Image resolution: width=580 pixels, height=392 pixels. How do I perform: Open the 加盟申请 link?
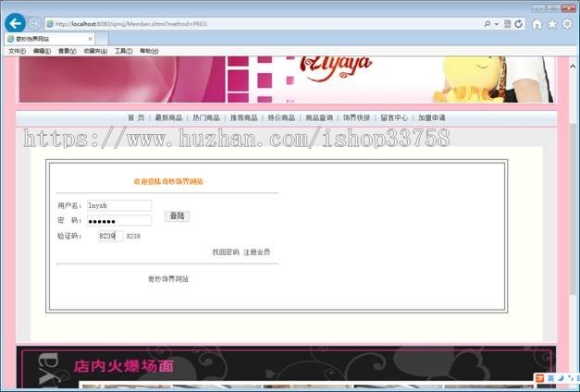[x=432, y=118]
